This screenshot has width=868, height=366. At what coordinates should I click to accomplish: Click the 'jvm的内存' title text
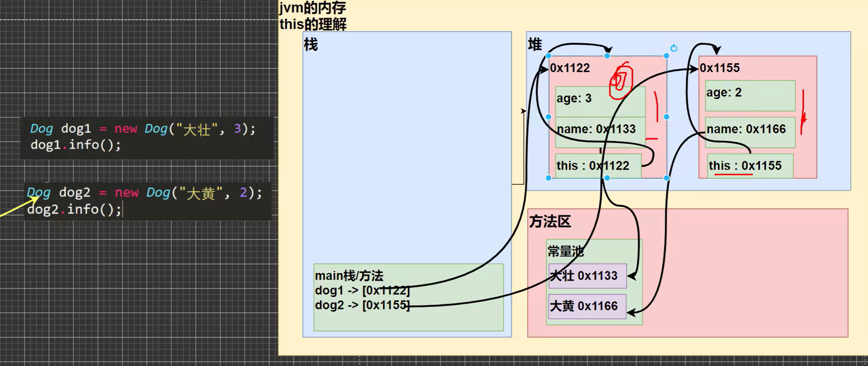(x=313, y=8)
